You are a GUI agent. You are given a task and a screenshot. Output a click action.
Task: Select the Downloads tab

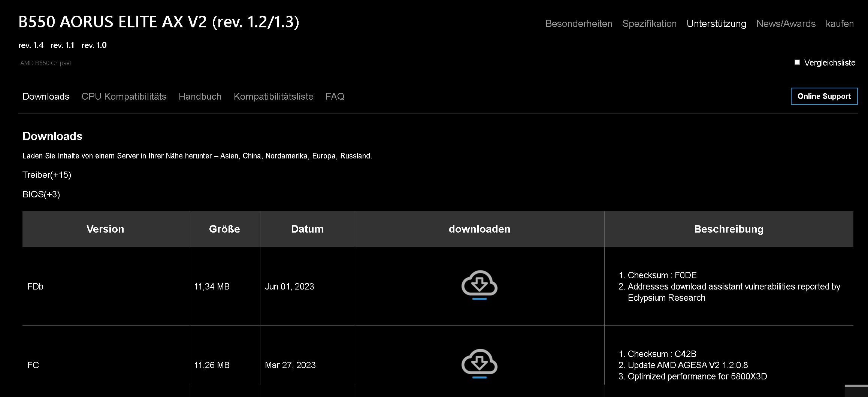46,96
